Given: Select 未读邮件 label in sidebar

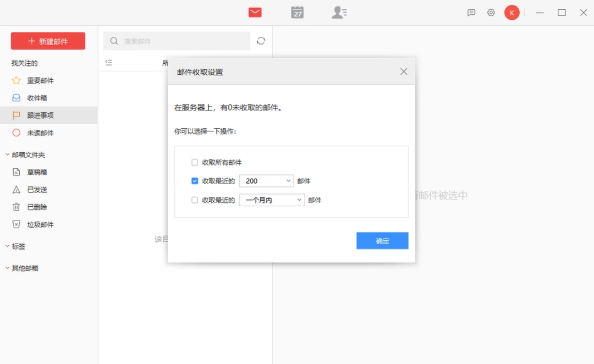Looking at the screenshot, I should [40, 133].
